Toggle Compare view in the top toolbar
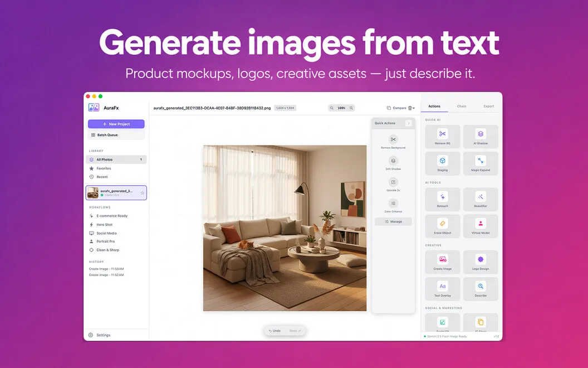 (x=396, y=108)
